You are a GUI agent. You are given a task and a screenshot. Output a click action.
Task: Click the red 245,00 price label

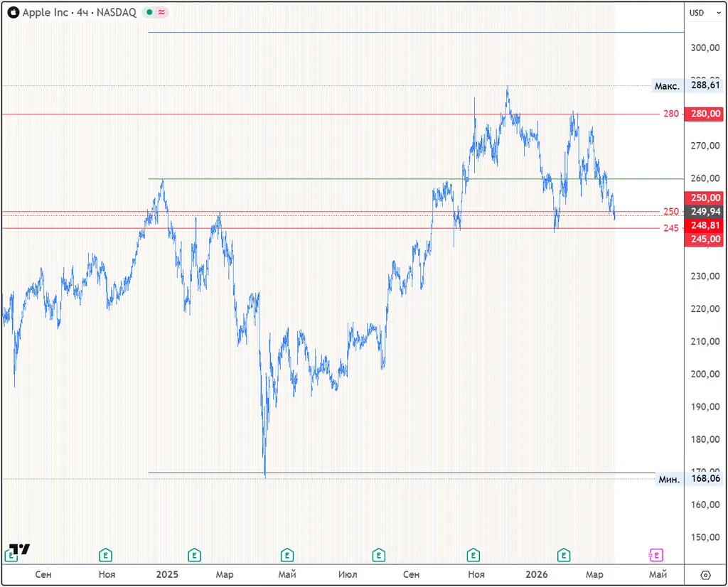click(704, 239)
